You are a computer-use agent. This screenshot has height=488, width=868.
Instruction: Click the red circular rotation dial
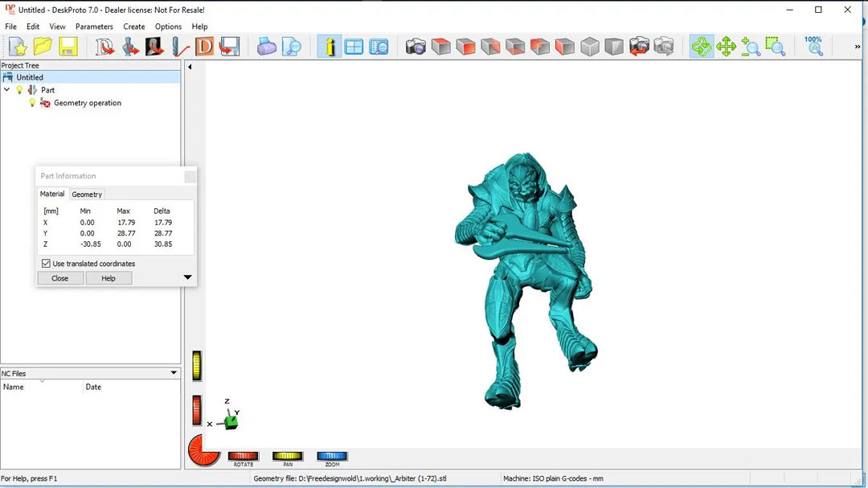[203, 449]
